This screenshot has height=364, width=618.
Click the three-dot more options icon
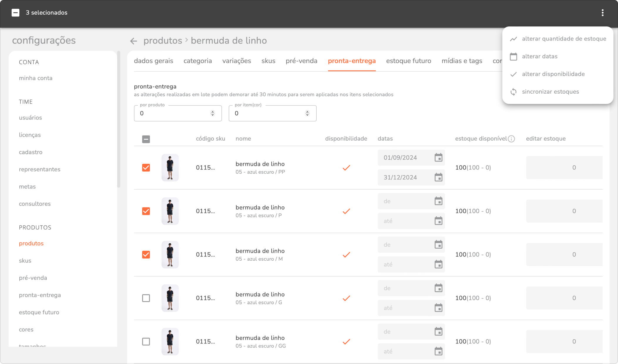[602, 13]
